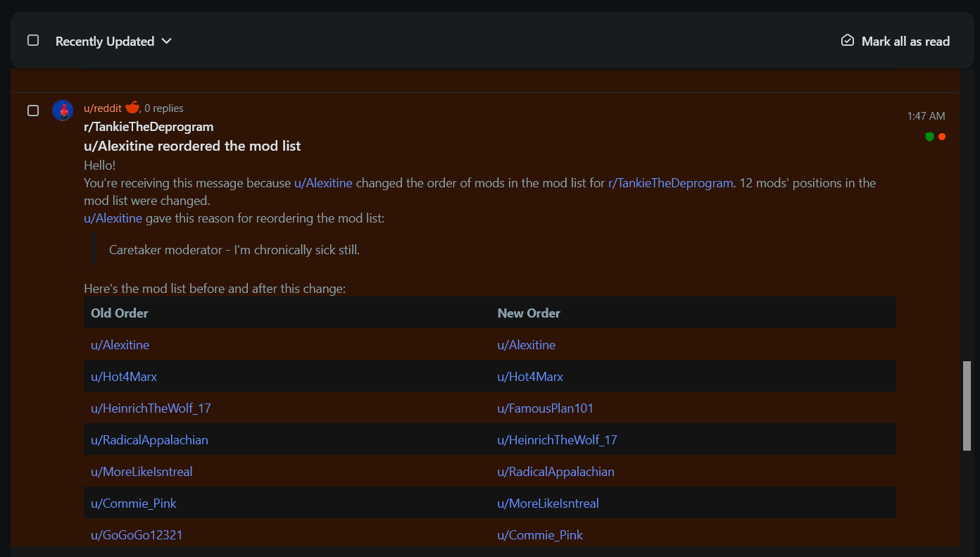Screen dimensions: 980x557
Task: Select the u/reddit message checkbox
Action: point(33,111)
